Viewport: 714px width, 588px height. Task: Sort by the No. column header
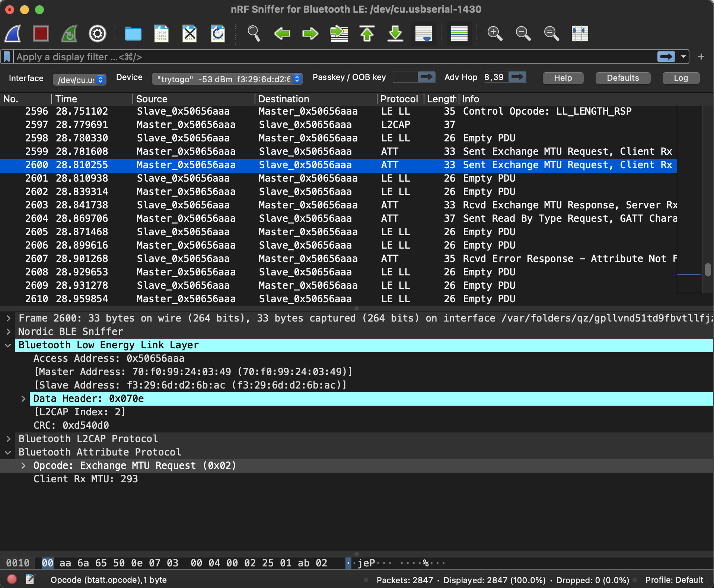(x=25, y=99)
